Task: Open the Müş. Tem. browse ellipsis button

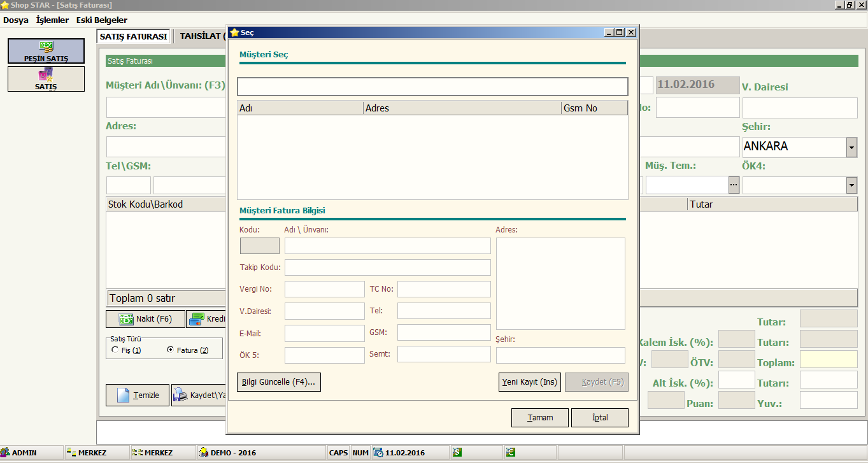Action: pyautogui.click(x=734, y=185)
